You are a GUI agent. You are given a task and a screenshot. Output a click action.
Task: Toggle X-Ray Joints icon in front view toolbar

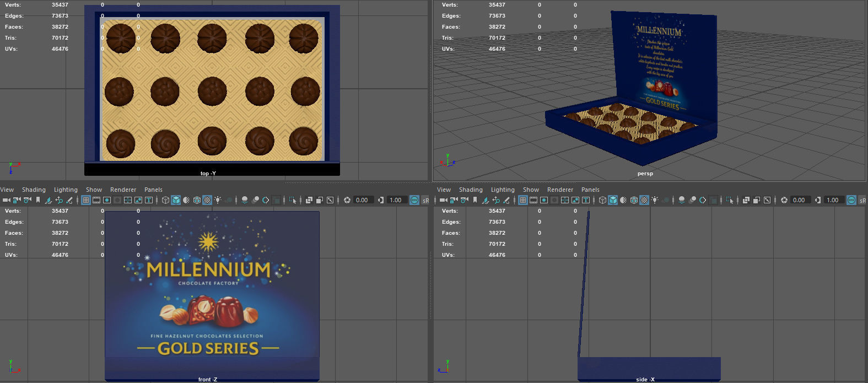[x=330, y=200]
